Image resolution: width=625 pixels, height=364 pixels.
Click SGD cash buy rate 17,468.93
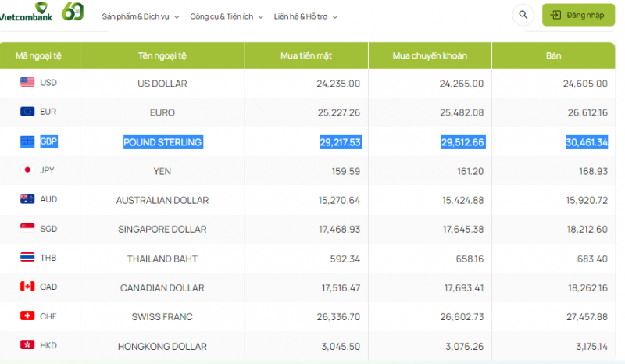[x=339, y=229]
